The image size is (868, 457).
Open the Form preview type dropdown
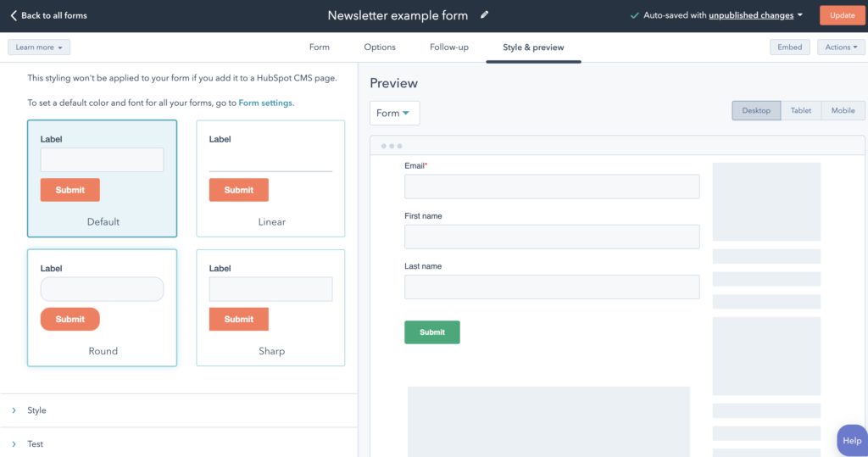pyautogui.click(x=394, y=113)
